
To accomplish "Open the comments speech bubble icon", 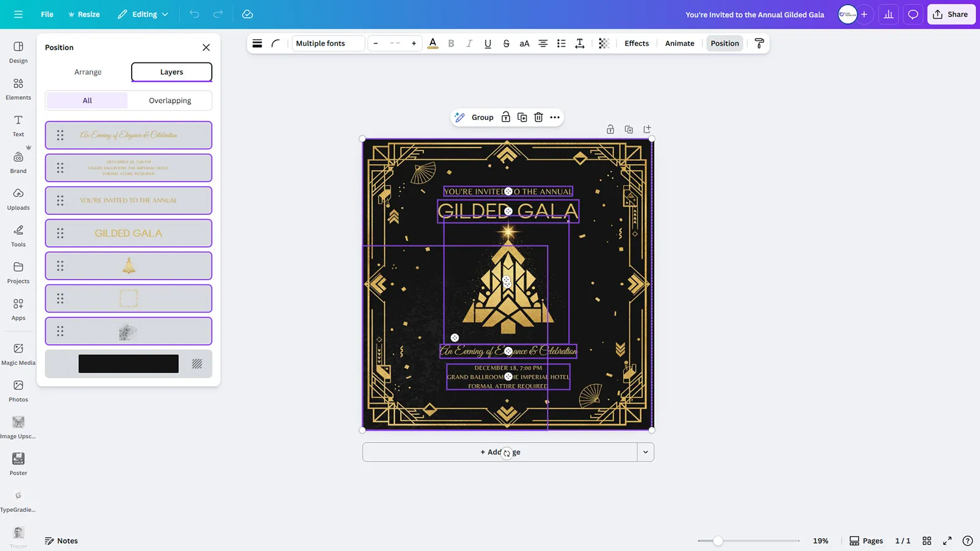I will (x=913, y=15).
